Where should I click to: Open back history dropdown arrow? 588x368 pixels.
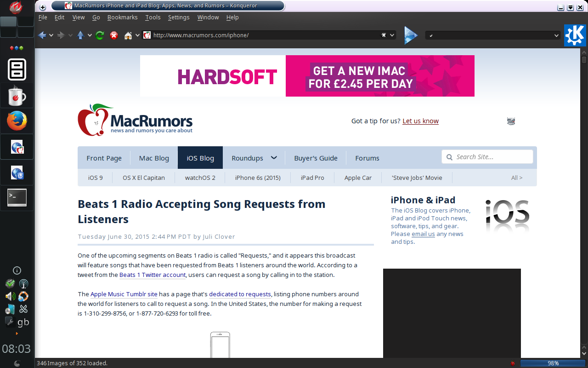click(51, 35)
